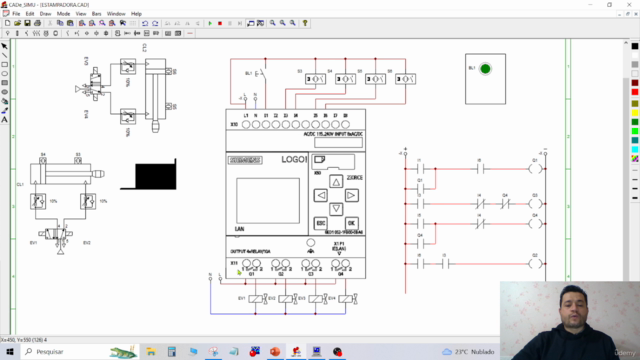Open the Window menu
The height and width of the screenshot is (360, 640).
point(116,13)
